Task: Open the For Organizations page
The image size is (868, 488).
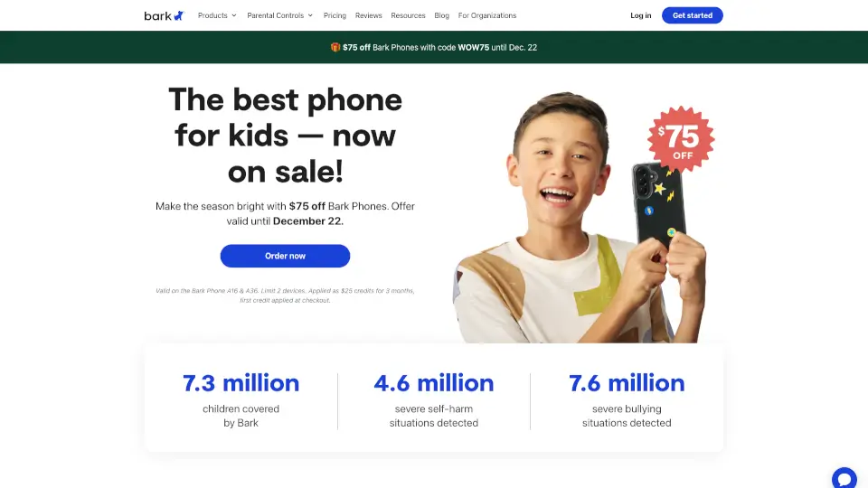Action: 487,15
